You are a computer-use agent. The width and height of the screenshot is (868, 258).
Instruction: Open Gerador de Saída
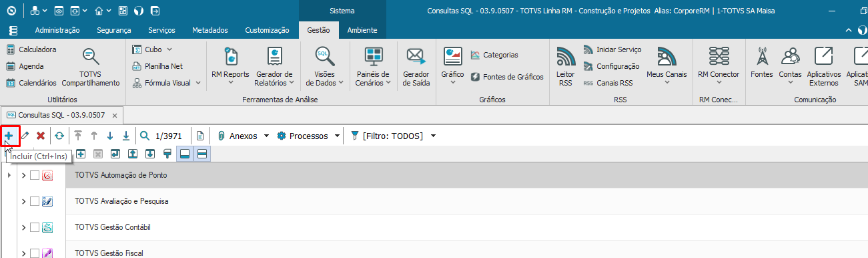click(x=416, y=68)
